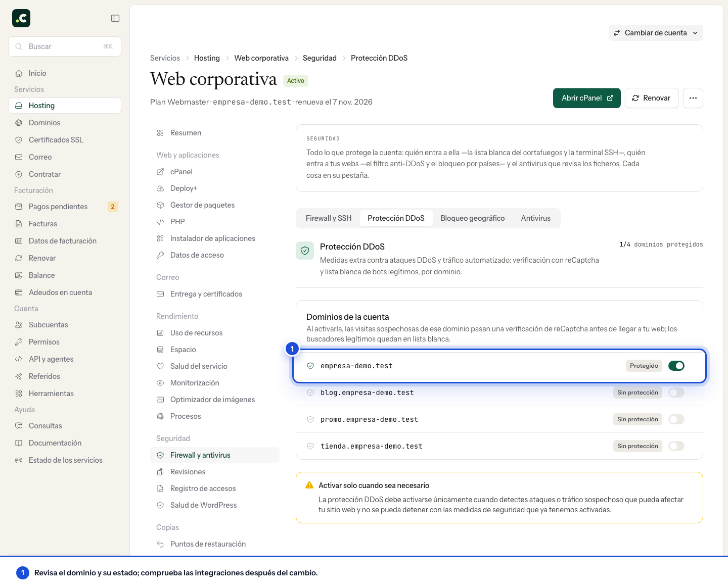This screenshot has width=728, height=588.
Task: Click the Puntos de restauración undo icon
Action: click(160, 544)
